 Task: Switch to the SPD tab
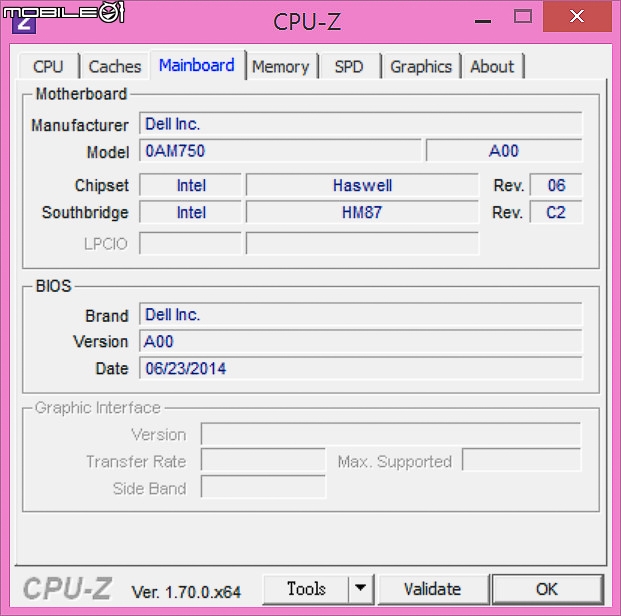pos(349,66)
